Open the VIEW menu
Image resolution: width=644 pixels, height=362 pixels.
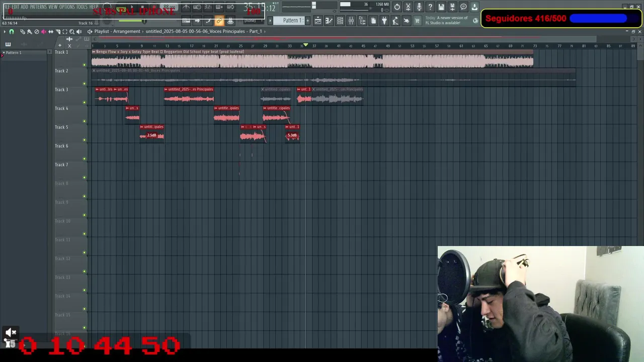click(x=53, y=7)
